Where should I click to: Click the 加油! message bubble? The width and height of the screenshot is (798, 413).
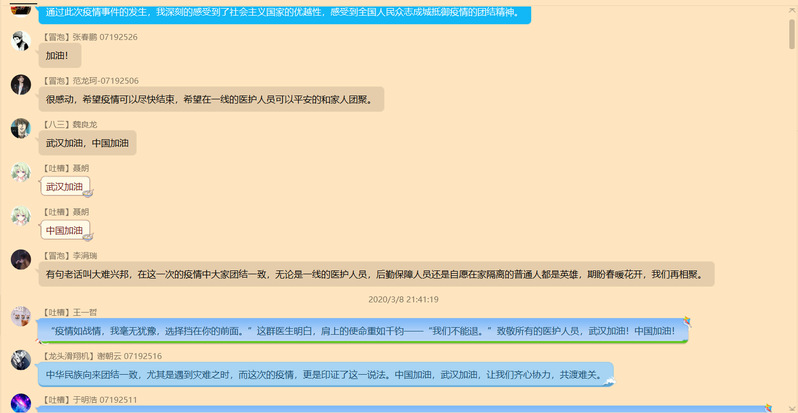click(x=57, y=56)
